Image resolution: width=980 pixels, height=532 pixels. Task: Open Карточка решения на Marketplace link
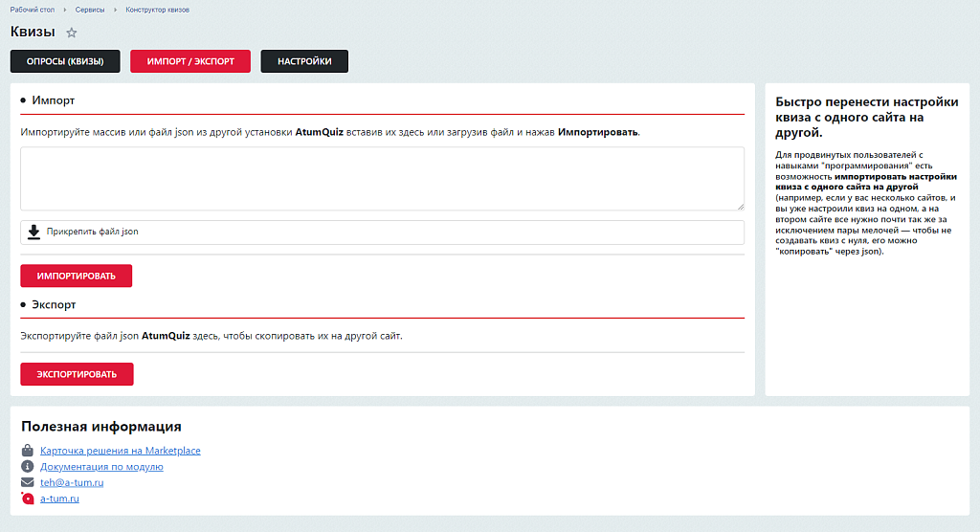pyautogui.click(x=120, y=451)
